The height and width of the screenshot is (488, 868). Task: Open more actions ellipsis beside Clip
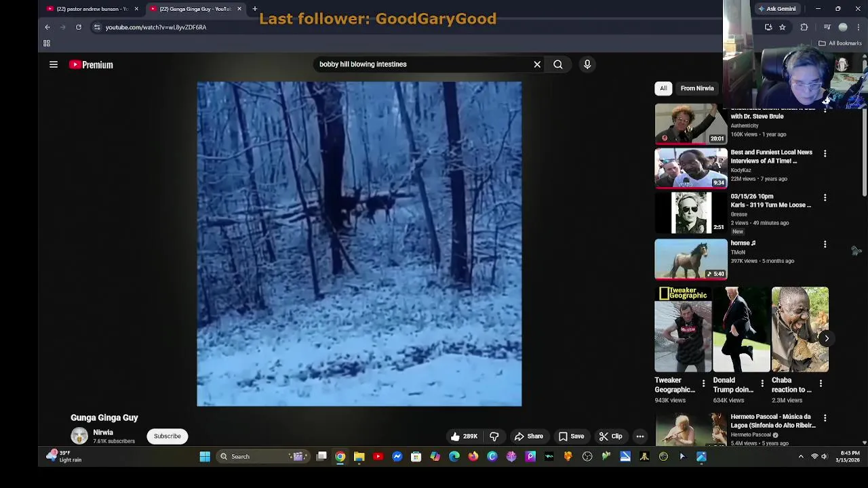click(640, 436)
